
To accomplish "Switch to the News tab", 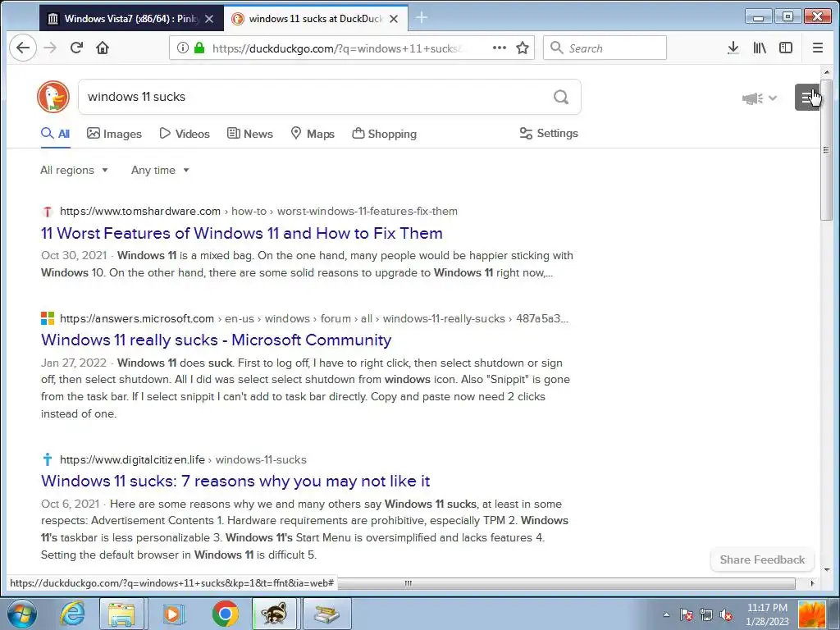I will [249, 134].
